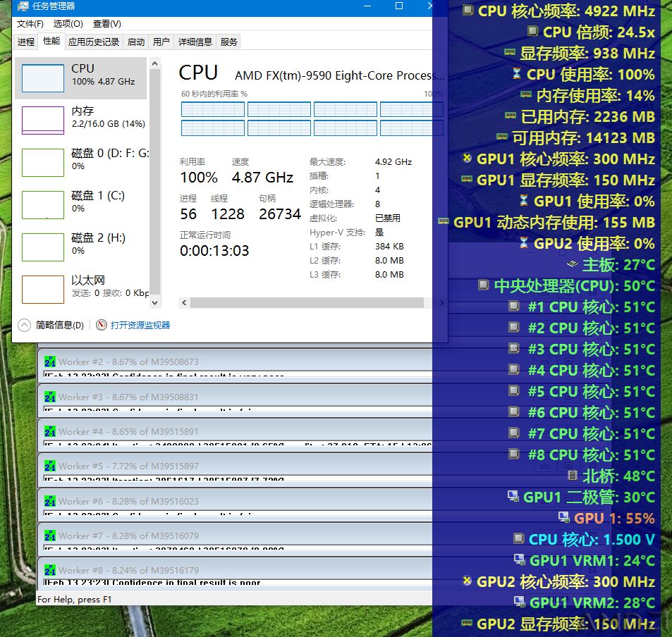Click the chip icon beside 北桥: 48°C
Screen dimensions: 672x637
pos(572,475)
